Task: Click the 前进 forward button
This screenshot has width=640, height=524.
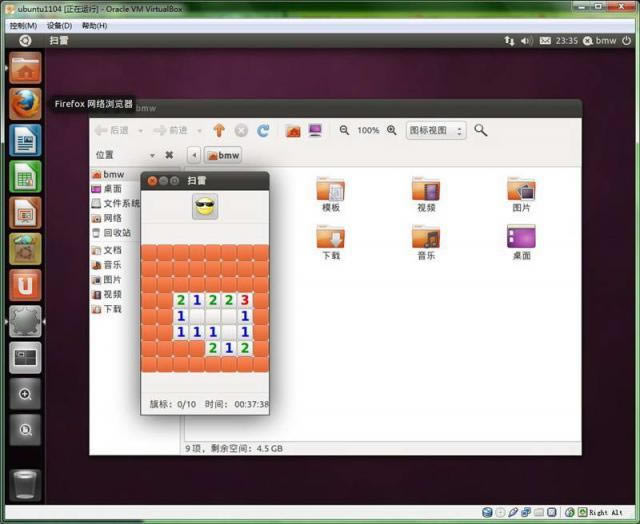Action: pos(171,130)
